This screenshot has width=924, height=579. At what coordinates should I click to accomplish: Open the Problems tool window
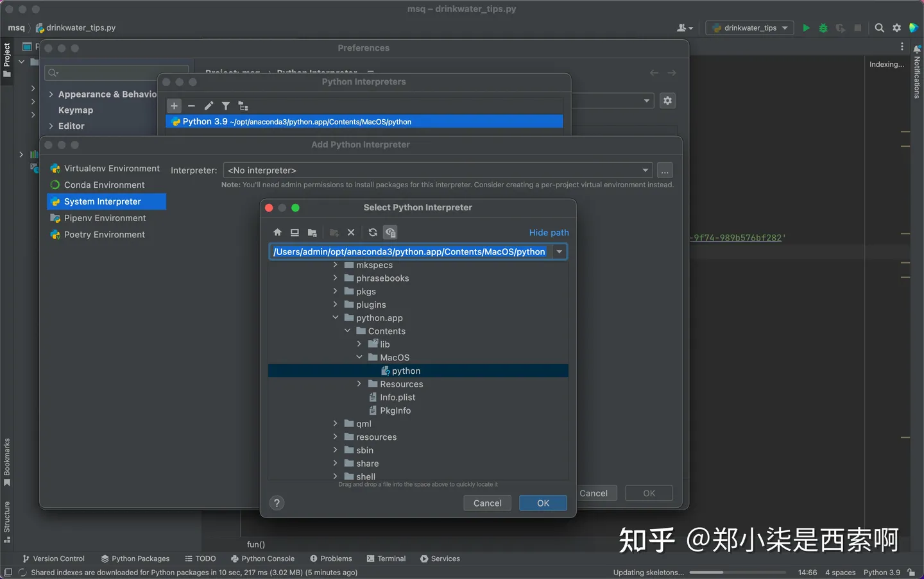[x=331, y=558]
